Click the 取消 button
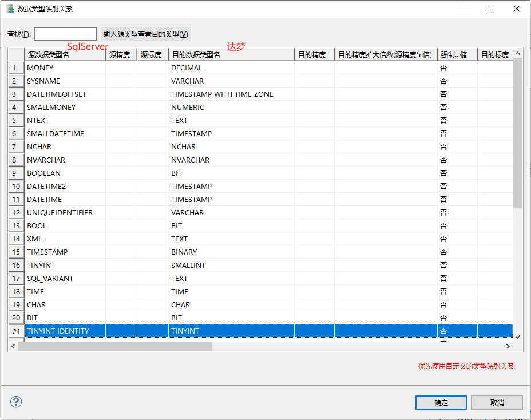The height and width of the screenshot is (420, 531). [x=497, y=402]
